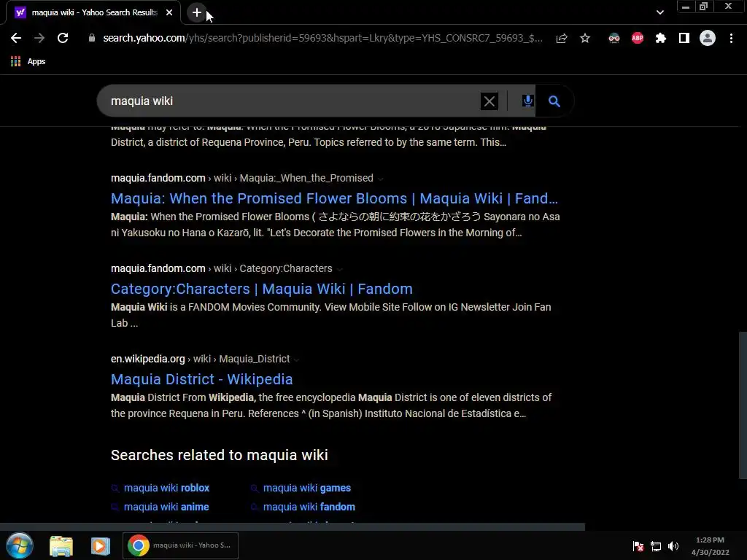Open a new browser tab
Viewport: 747px width, 560px height.
tap(197, 12)
